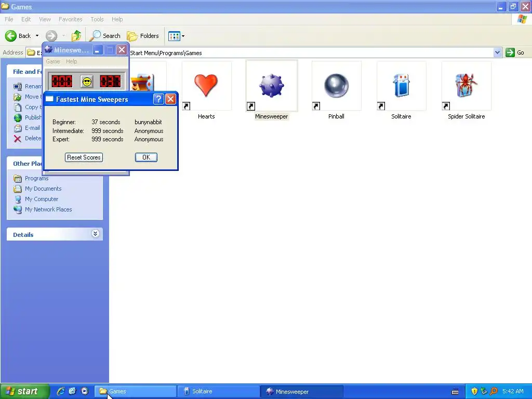The image size is (532, 399).
Task: Open the Tools menu
Action: click(x=97, y=19)
